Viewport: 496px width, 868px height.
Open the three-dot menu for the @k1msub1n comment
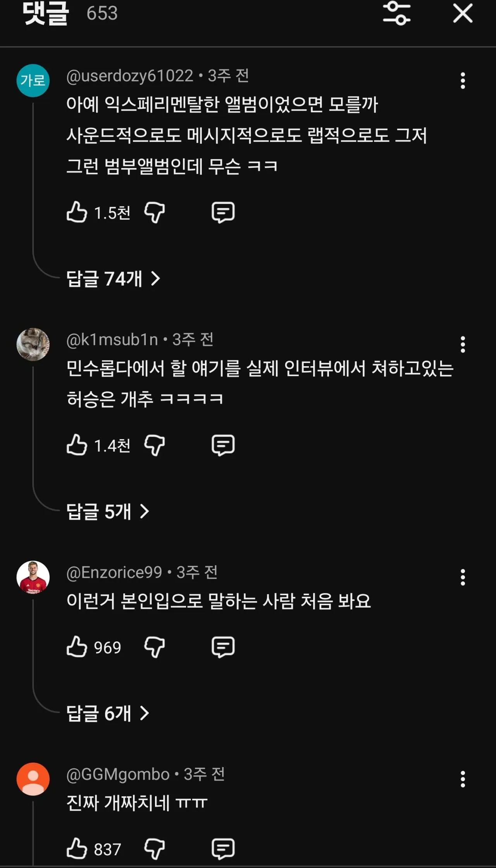[462, 344]
